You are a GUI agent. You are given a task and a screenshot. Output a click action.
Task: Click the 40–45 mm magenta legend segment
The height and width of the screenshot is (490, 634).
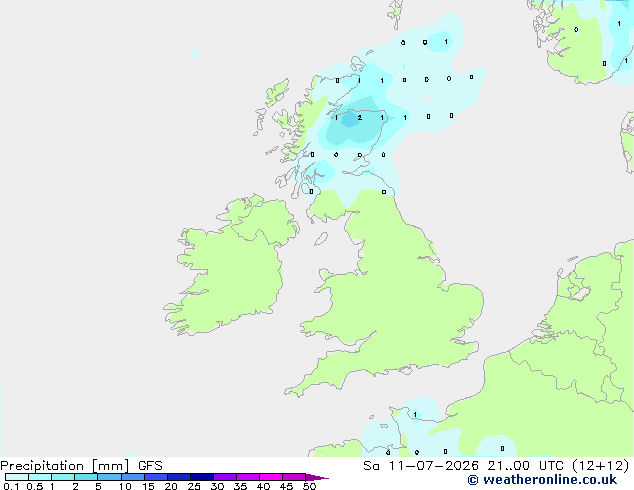point(271,477)
